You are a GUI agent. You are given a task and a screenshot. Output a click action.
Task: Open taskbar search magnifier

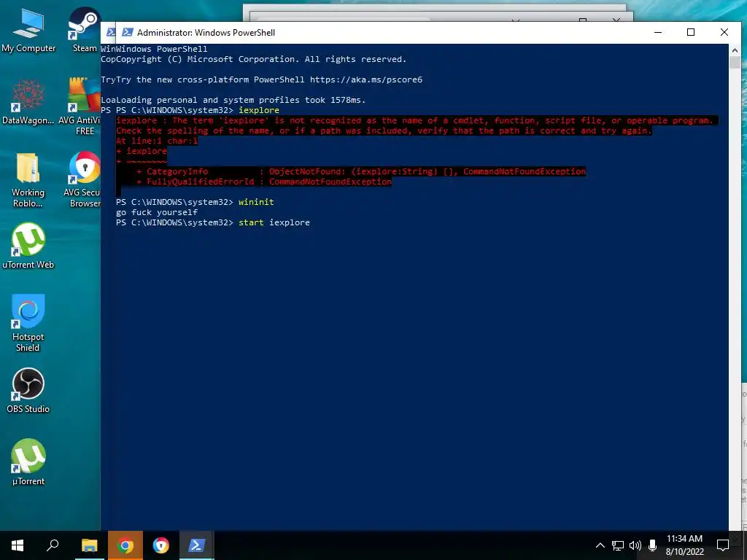53,545
